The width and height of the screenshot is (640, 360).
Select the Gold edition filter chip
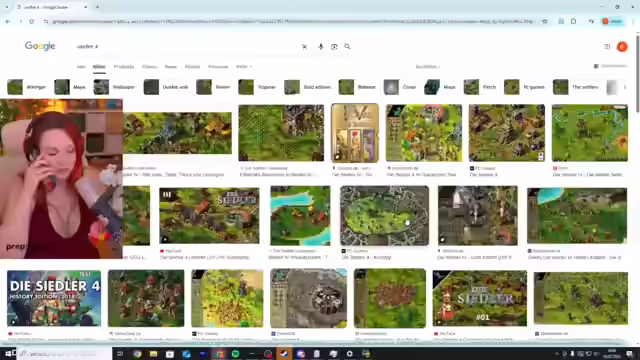click(x=308, y=87)
